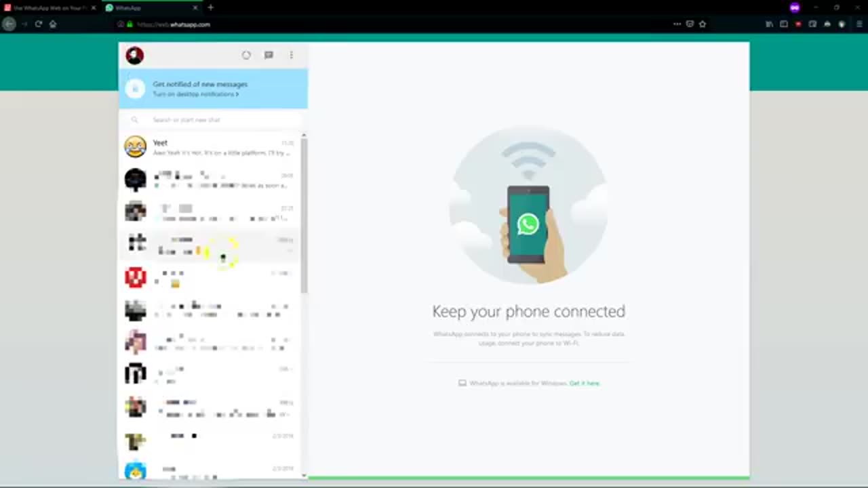
Task: Reload the page with the browser refresh button
Action: click(39, 24)
